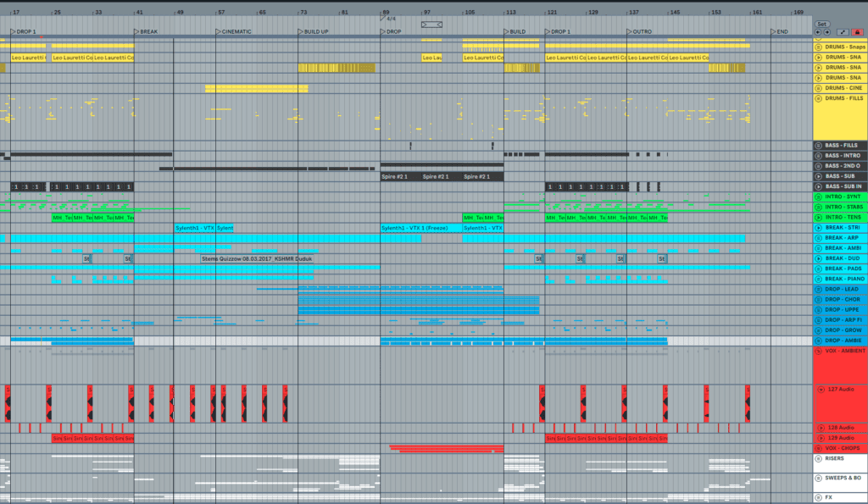Image resolution: width=868 pixels, height=504 pixels.
Task: Click the left arrow icon beside the Set button
Action: click(x=818, y=32)
